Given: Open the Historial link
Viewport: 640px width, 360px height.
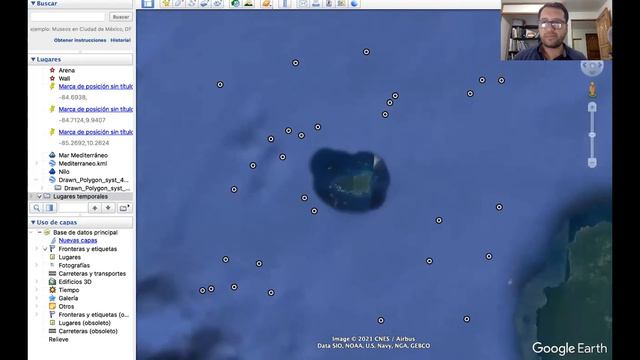Looking at the screenshot, I should (120, 40).
